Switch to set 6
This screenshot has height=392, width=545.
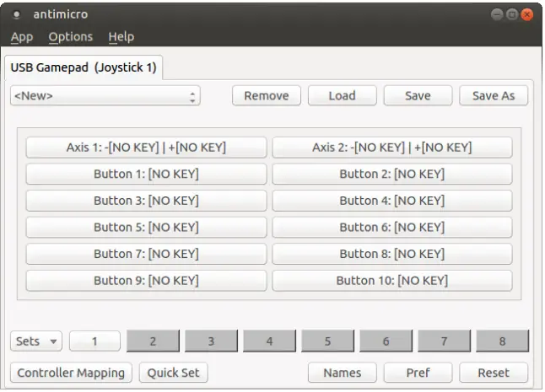(386, 341)
